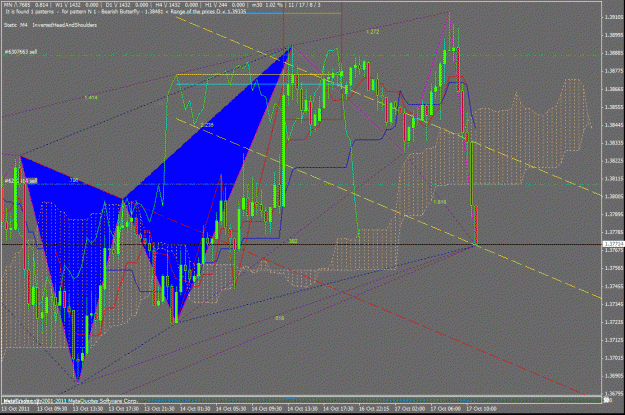This screenshot has width=625, height=415.
Task: Click the m30 1.02 % readout
Action: [x=267, y=5]
